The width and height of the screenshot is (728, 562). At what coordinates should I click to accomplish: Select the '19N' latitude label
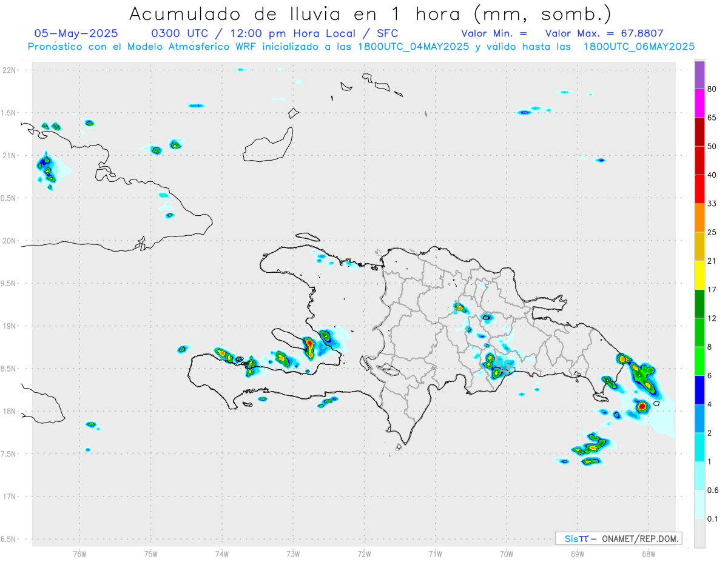[x=10, y=326]
